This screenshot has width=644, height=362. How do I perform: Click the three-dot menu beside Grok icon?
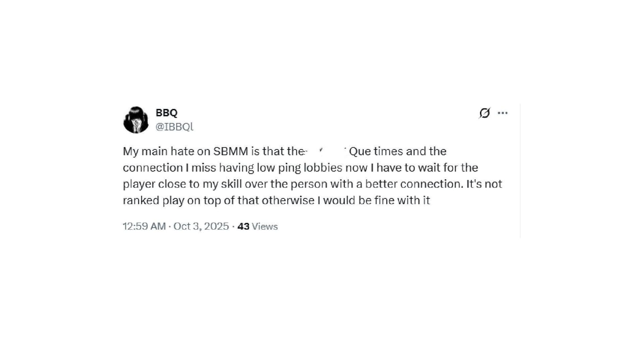(x=503, y=113)
